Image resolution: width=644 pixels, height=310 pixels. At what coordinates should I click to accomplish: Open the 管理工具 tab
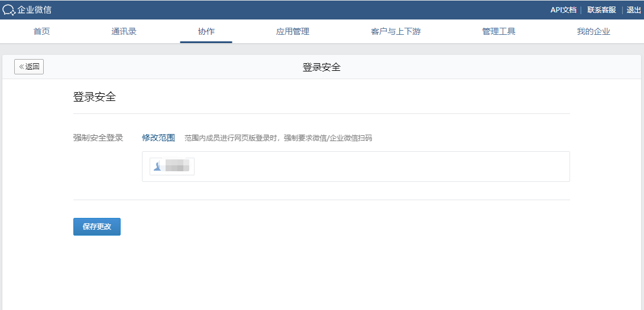[x=499, y=31]
